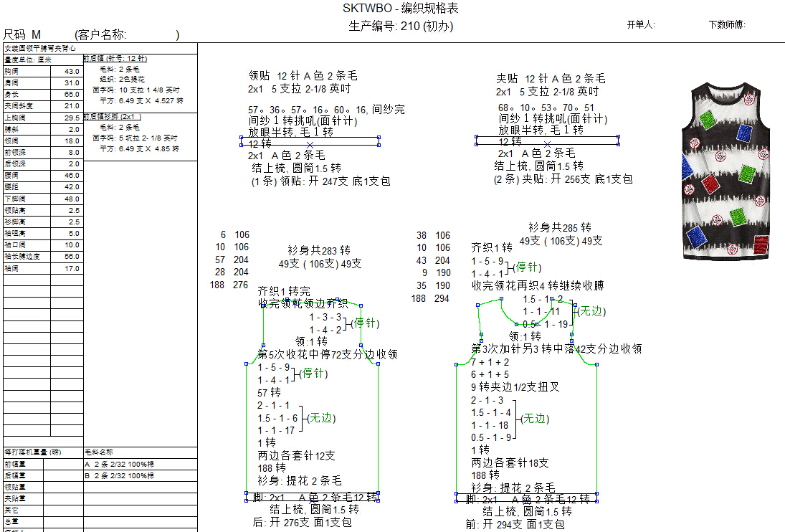Select the 腰阔 value '46.0'

(x=72, y=175)
